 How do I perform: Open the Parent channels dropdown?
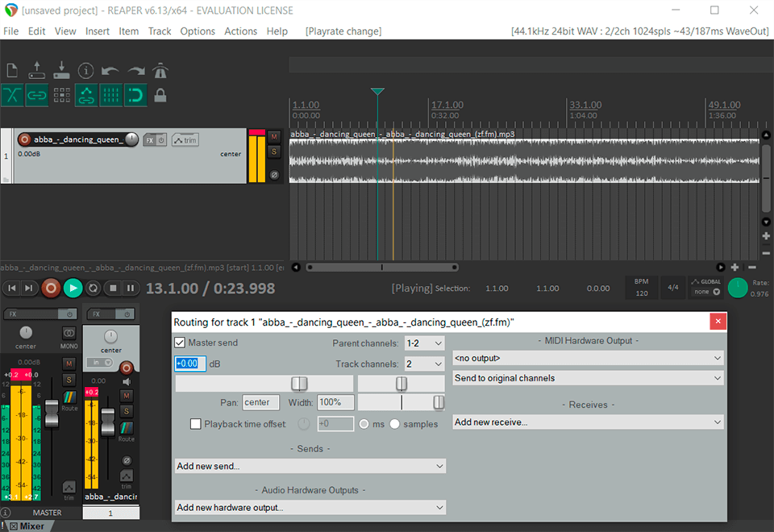[x=425, y=343]
